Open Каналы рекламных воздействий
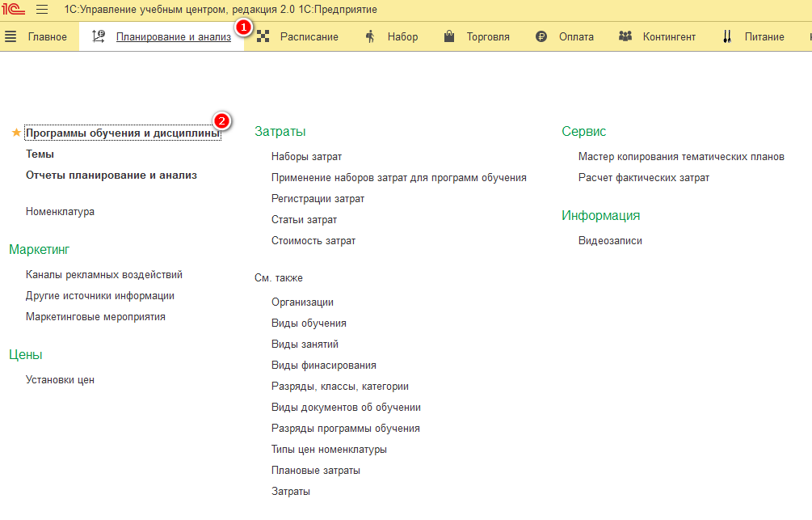 coord(104,275)
